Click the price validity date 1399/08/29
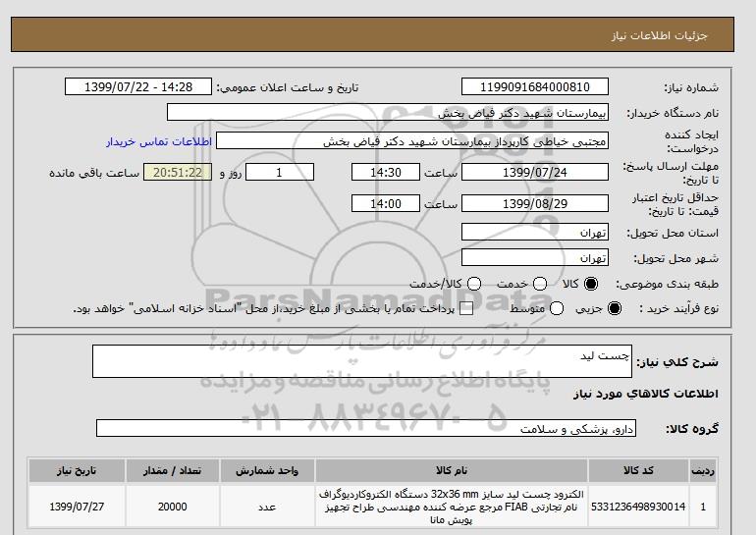756x535 pixels. pyautogui.click(x=535, y=203)
